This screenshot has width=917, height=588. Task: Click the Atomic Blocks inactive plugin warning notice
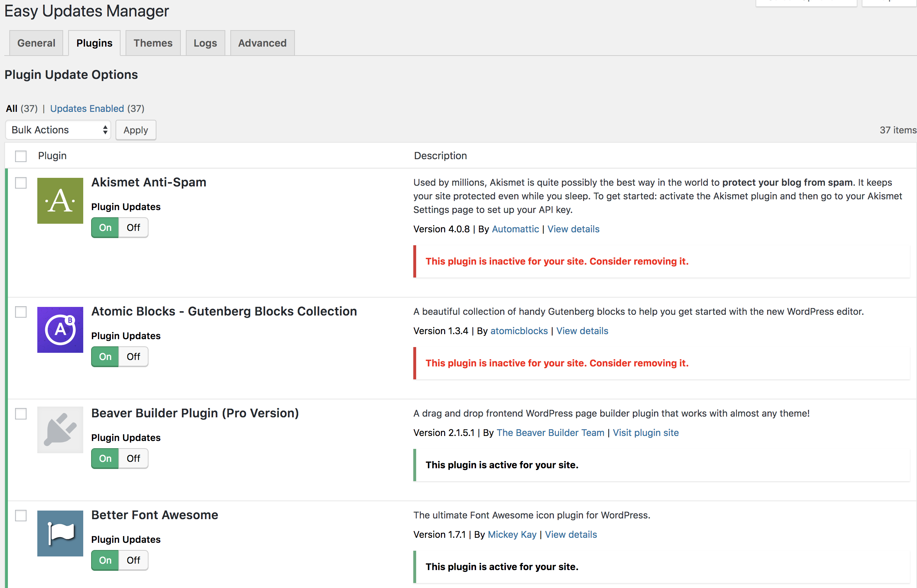(662, 364)
